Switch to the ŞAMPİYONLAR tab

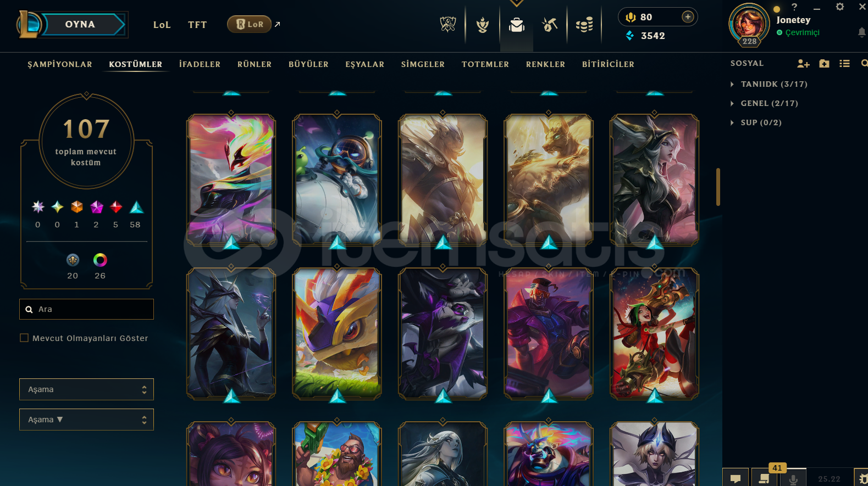coord(60,64)
